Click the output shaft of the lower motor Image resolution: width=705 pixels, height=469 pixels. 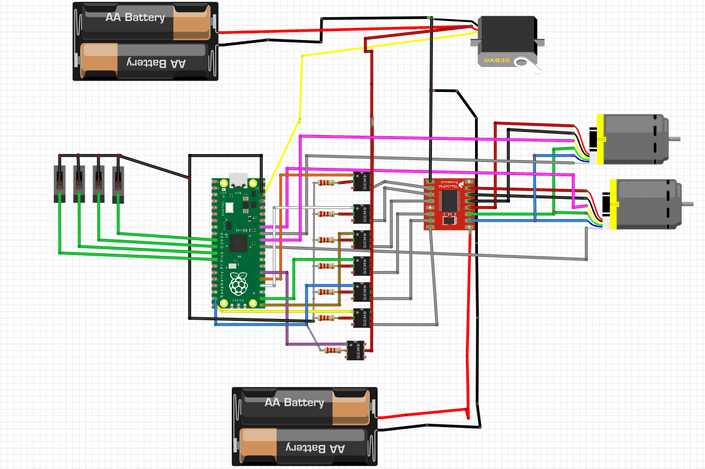(x=688, y=204)
